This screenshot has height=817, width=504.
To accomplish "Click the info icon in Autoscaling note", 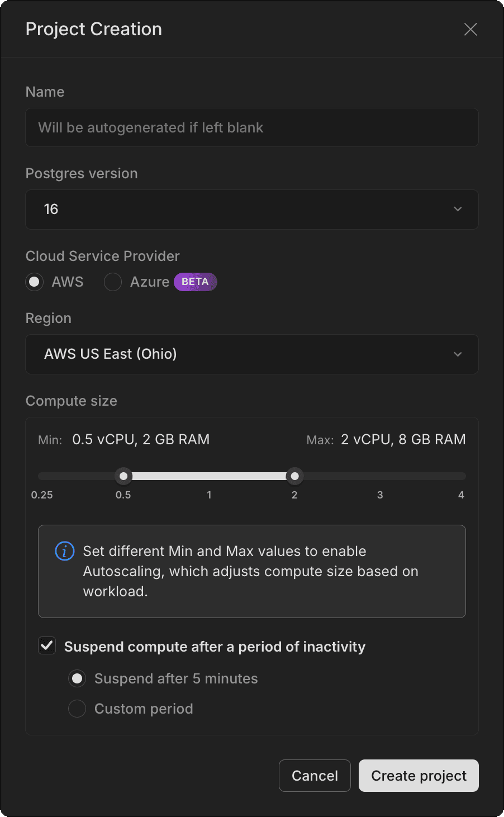I will 65,552.
